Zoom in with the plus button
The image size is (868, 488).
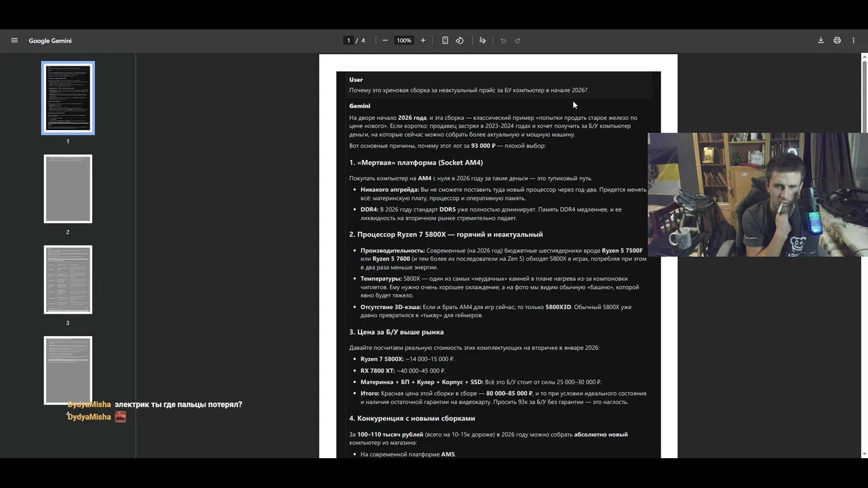coord(423,41)
